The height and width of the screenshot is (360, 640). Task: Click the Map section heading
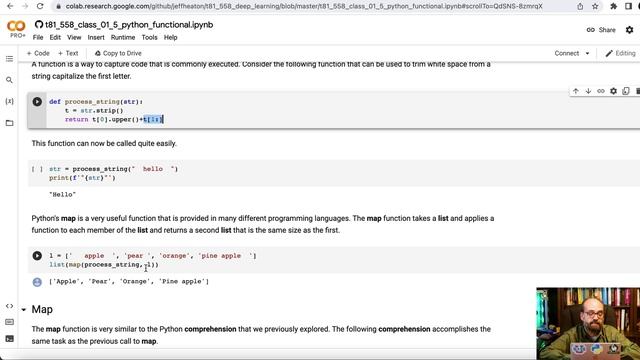pyautogui.click(x=42, y=310)
